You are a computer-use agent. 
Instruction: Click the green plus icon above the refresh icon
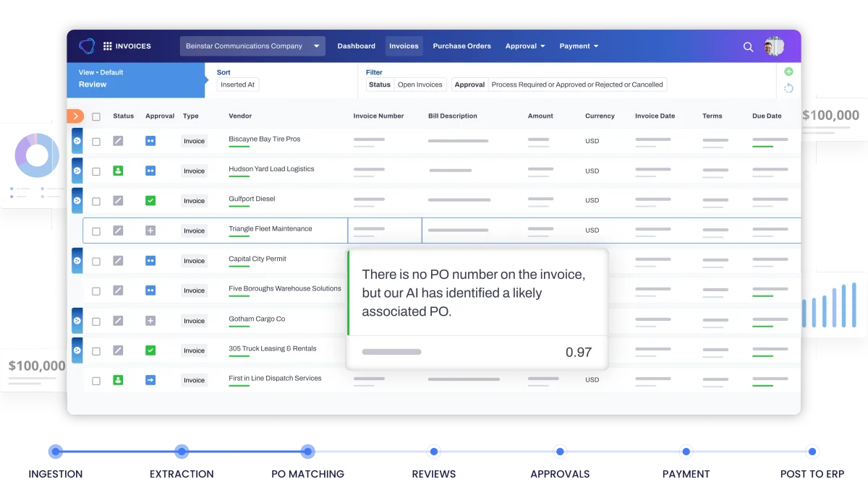click(x=788, y=72)
